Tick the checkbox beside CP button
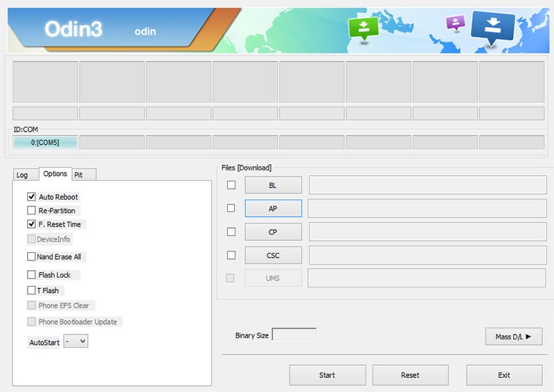The width and height of the screenshot is (554, 392). coord(231,231)
